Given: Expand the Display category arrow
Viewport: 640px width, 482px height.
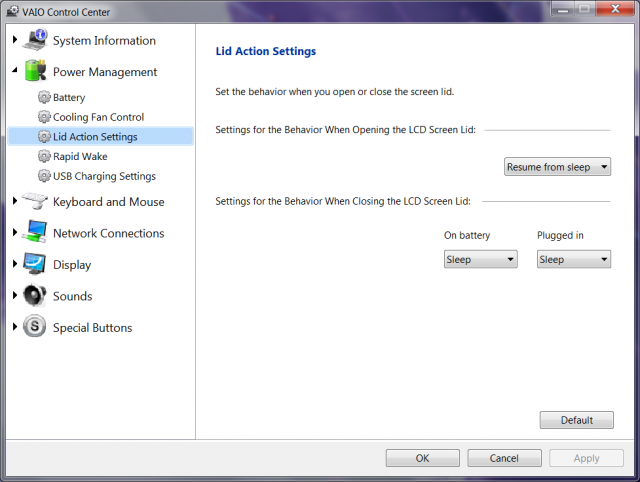Looking at the screenshot, I should pos(15,264).
